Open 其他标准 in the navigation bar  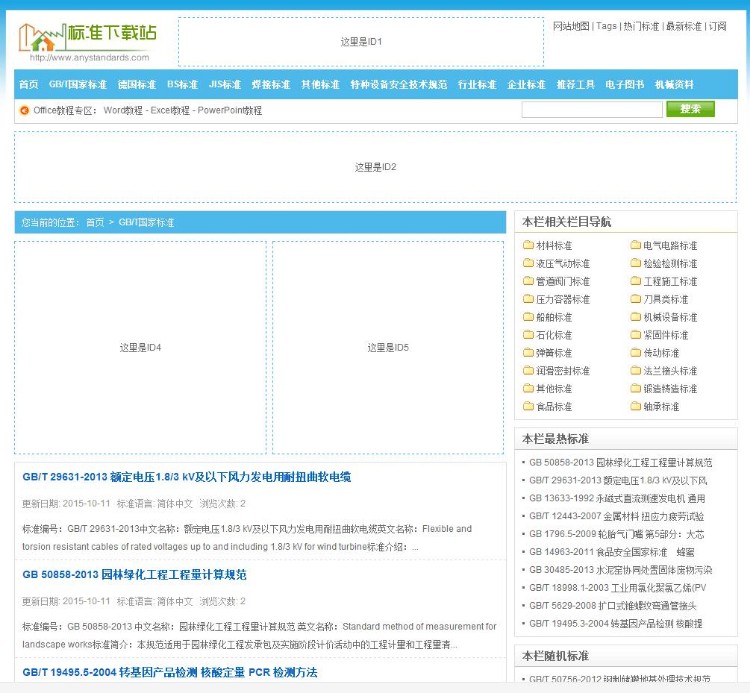[320, 85]
